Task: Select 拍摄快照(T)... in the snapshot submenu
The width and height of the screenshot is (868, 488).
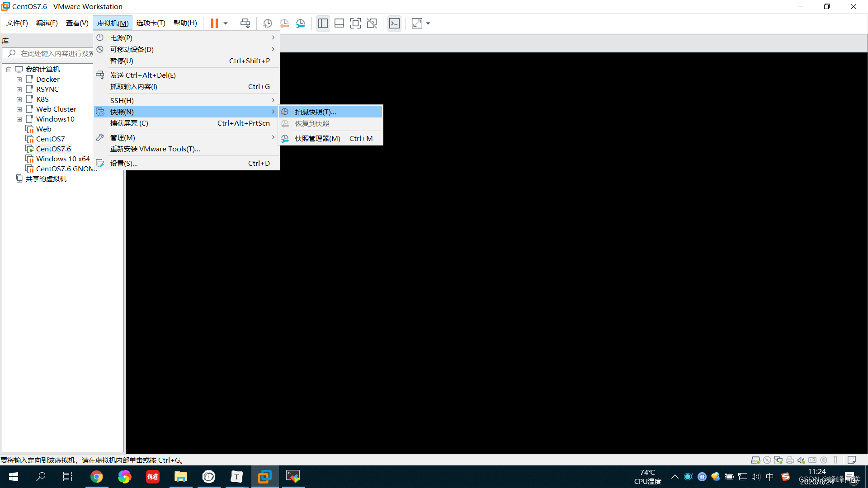Action: 315,112
